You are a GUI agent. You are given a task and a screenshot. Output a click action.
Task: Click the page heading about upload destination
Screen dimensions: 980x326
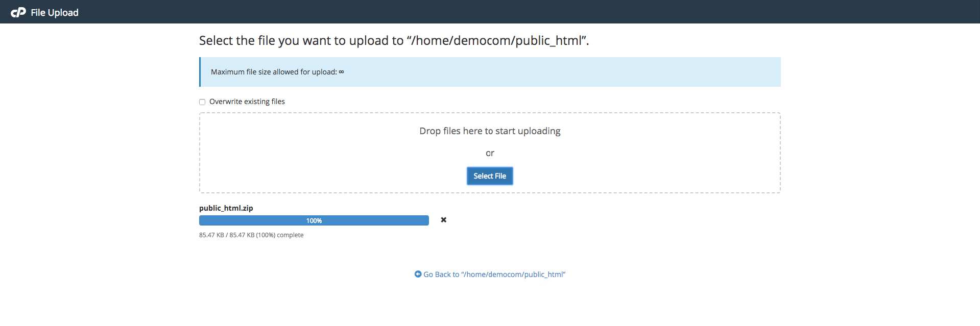394,41
